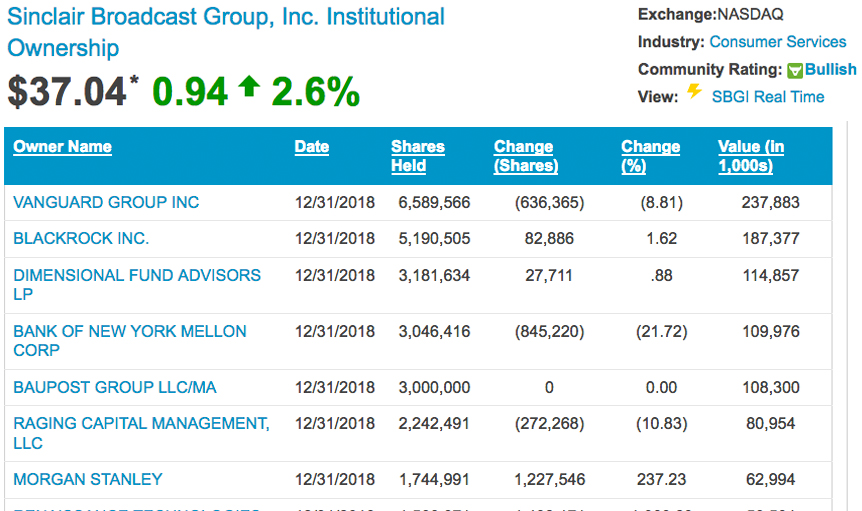Image resolution: width=862 pixels, height=511 pixels.
Task: Sort by Value (in 1,000s) header
Action: tap(751, 156)
